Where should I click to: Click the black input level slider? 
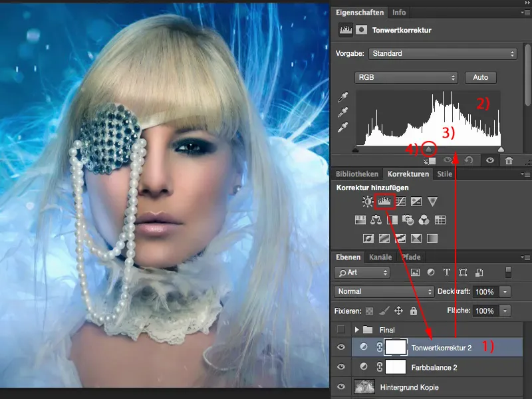(x=355, y=149)
